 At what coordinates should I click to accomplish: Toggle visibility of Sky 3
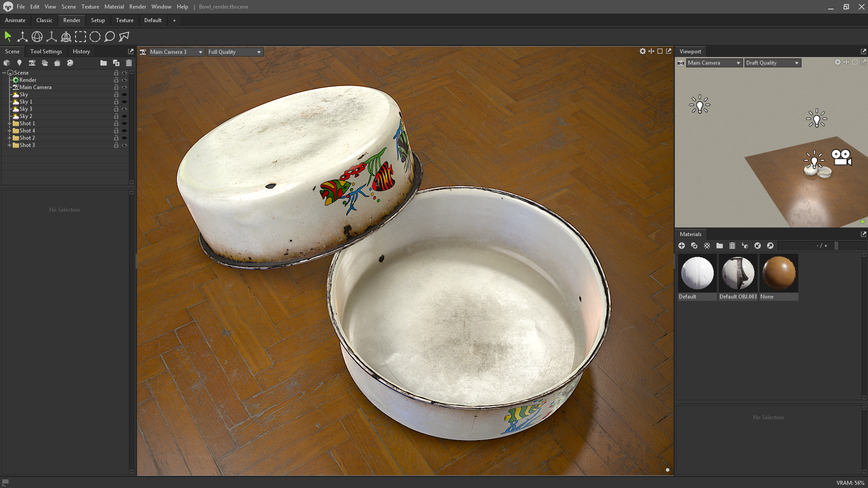pyautogui.click(x=124, y=109)
